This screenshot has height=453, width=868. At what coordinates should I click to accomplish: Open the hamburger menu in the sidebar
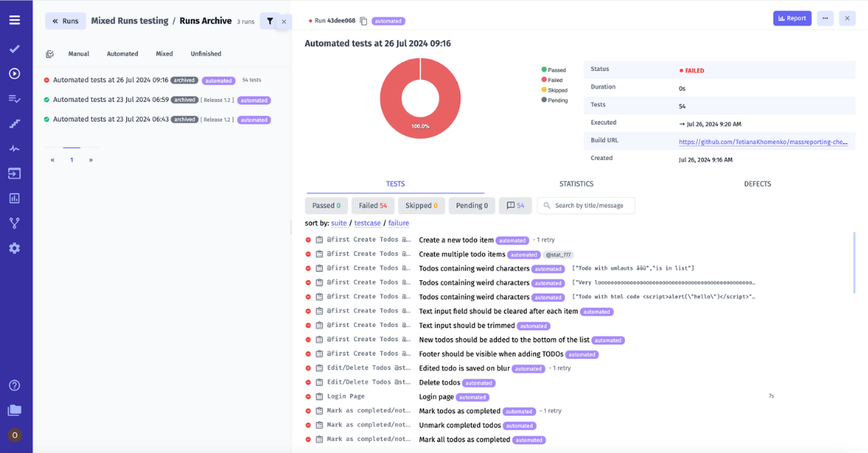[14, 20]
